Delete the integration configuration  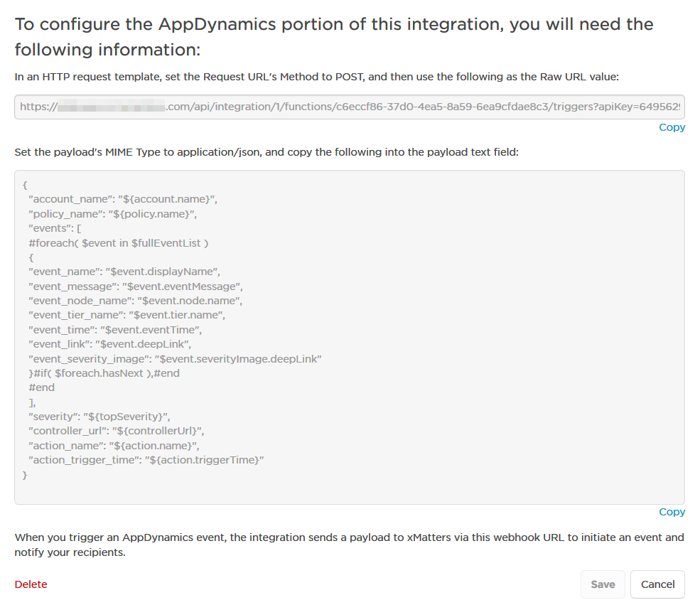click(31, 584)
